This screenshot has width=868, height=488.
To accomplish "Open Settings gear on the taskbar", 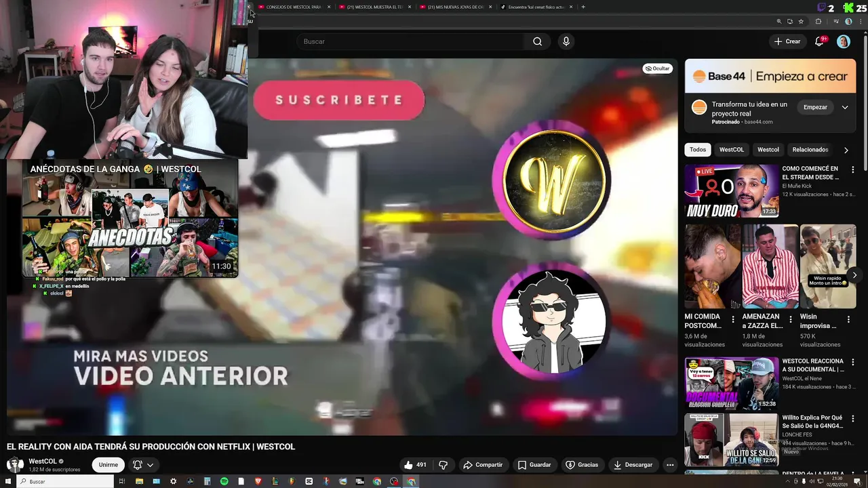I will pos(173,481).
